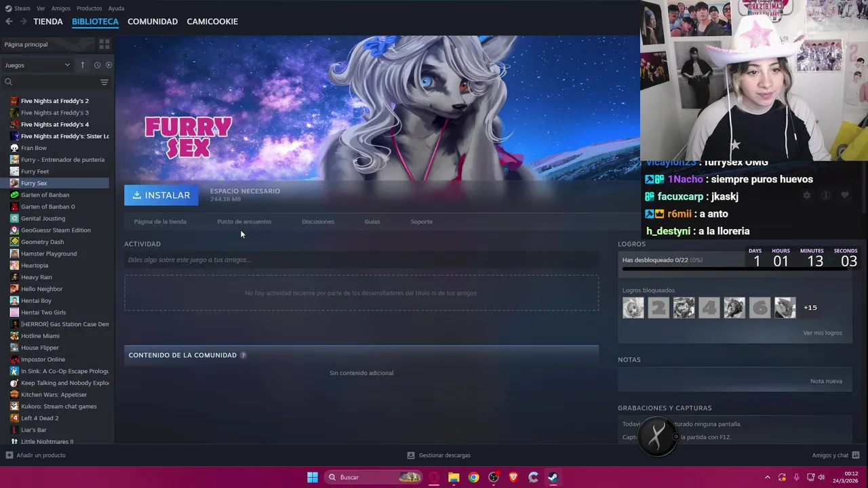The image size is (868, 488).
Task: Open the Windows Start menu
Action: coord(313,477)
